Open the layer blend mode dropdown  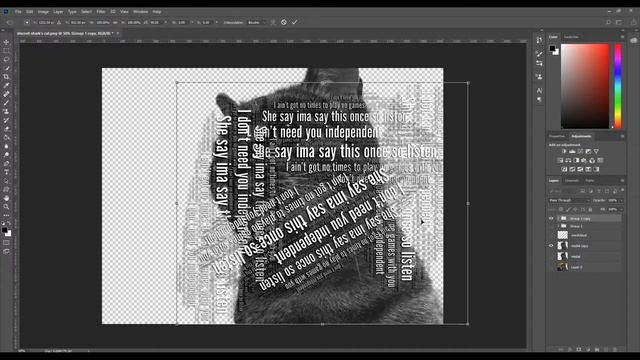point(569,200)
